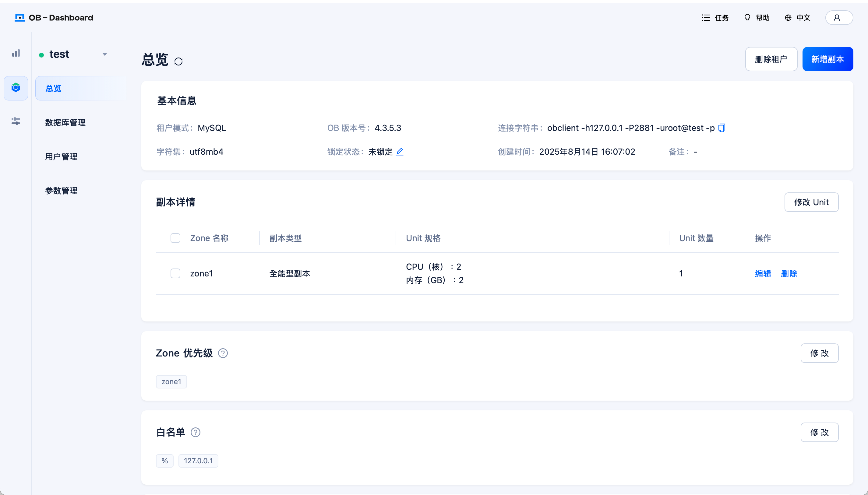Copy the connection string with copy icon
This screenshot has width=868, height=495.
pyautogui.click(x=722, y=128)
